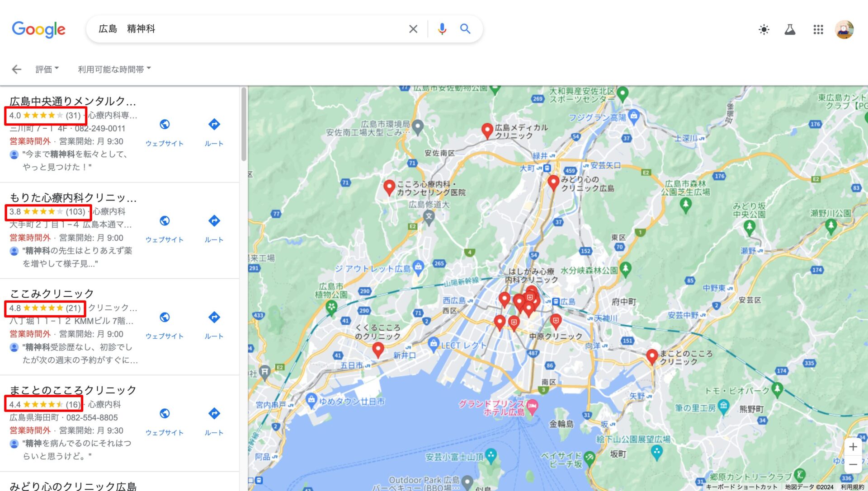Click the みどり坂中央公園 park marker
Image resolution: width=868 pixels, height=491 pixels.
click(x=750, y=227)
